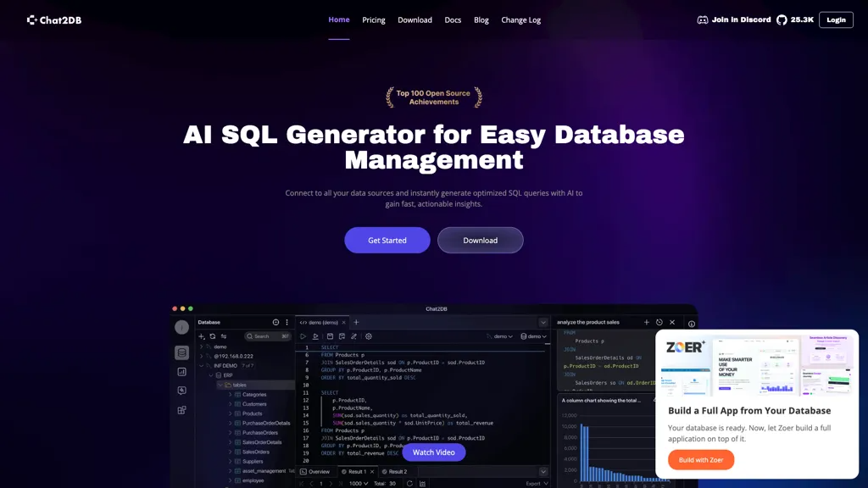The width and height of the screenshot is (868, 488).
Task: Open the Docs page
Action: coord(453,20)
